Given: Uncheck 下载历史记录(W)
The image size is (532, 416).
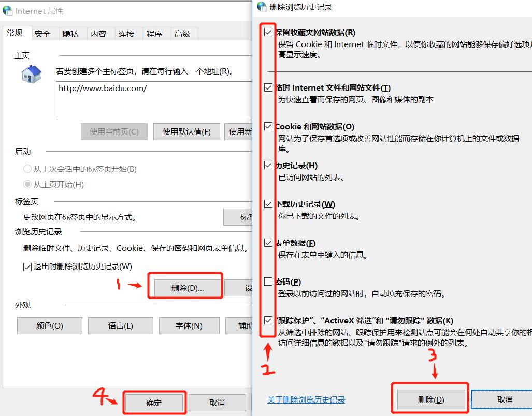Looking at the screenshot, I should point(267,203).
